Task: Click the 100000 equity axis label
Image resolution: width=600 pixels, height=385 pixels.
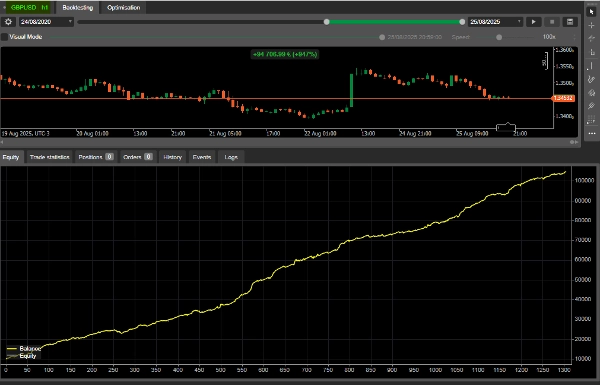Action: (584, 180)
